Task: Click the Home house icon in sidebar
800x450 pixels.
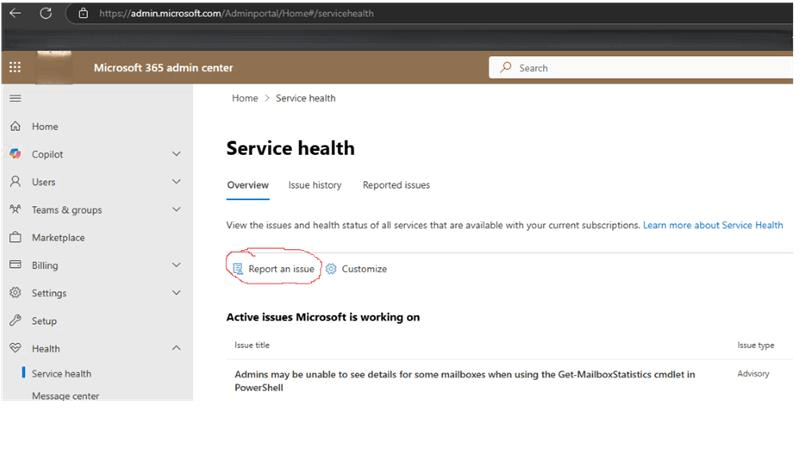Action: click(x=15, y=126)
